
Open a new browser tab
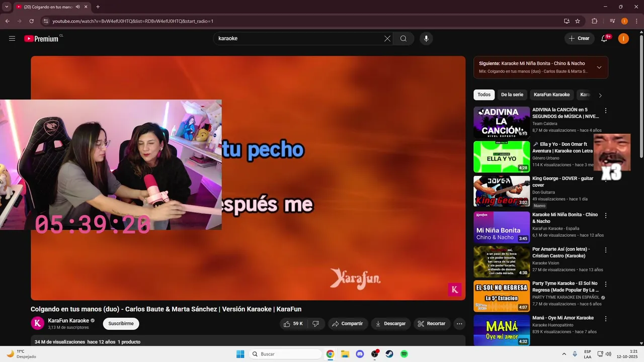pos(98,7)
